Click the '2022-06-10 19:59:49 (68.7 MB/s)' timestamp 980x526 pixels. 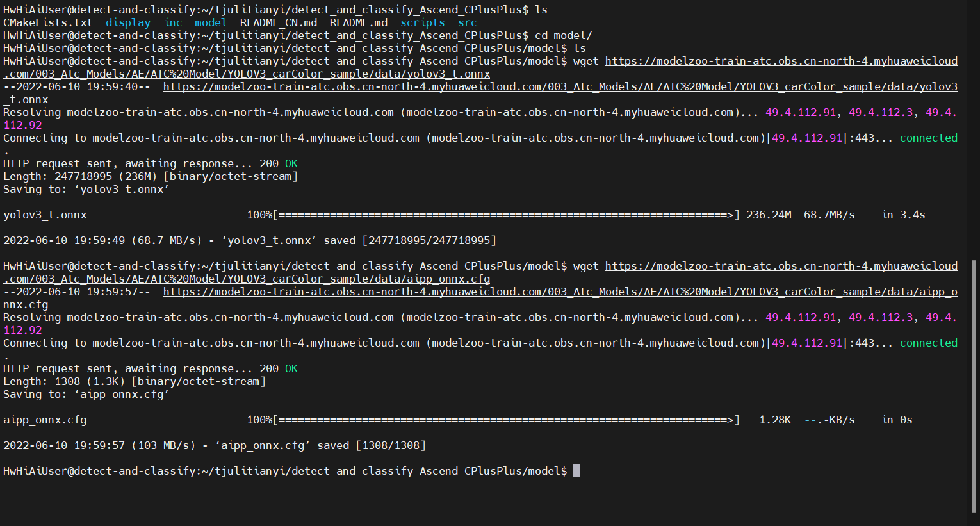(x=102, y=241)
